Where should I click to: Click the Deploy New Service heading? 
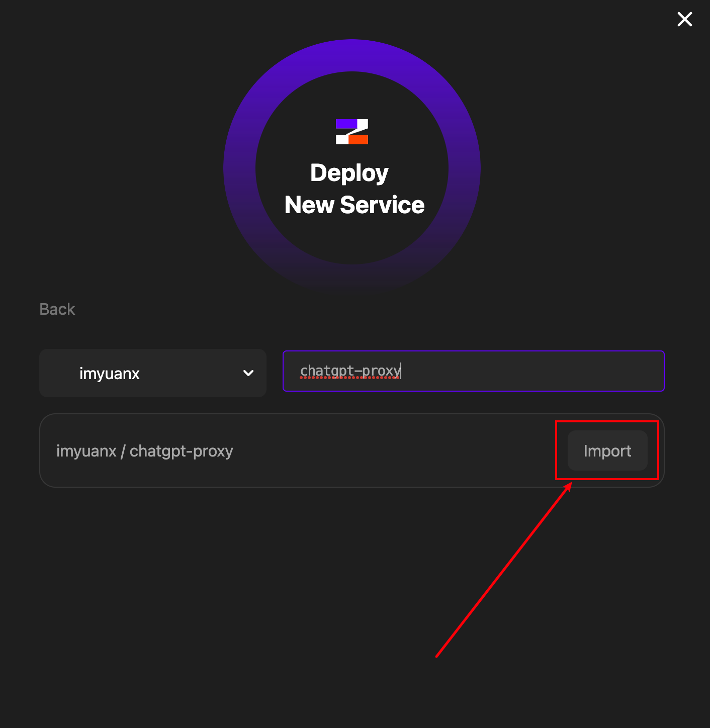(354, 189)
